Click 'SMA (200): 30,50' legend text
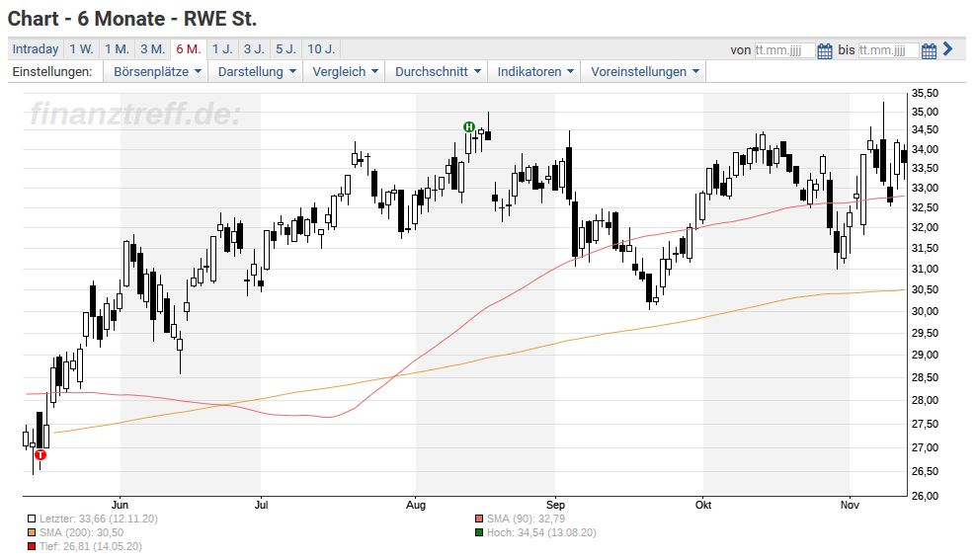This screenshot has height=560, width=977. [x=82, y=532]
